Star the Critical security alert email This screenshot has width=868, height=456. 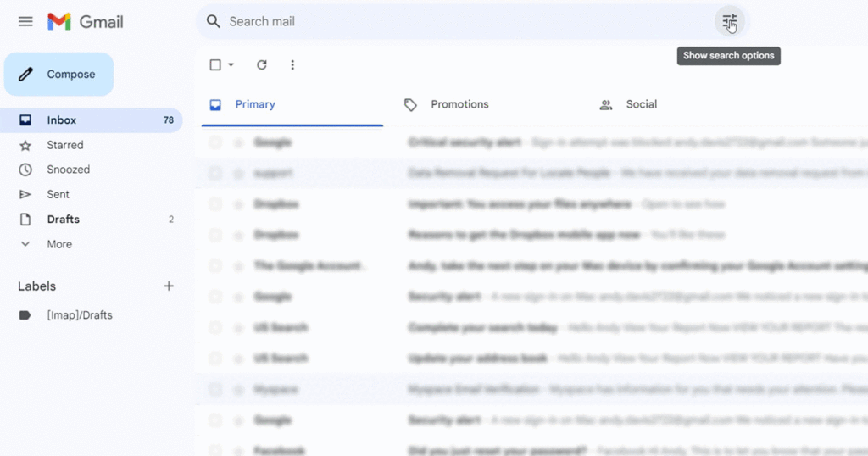click(x=238, y=142)
